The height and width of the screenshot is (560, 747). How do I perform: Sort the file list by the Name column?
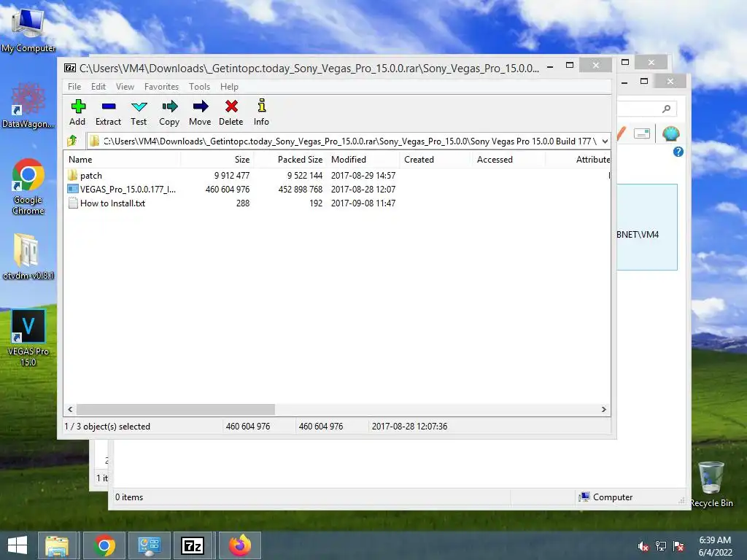click(122, 160)
